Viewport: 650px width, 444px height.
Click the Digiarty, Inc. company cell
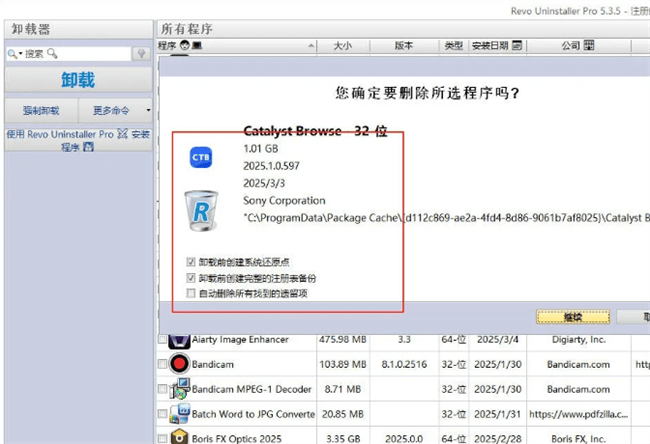[579, 340]
